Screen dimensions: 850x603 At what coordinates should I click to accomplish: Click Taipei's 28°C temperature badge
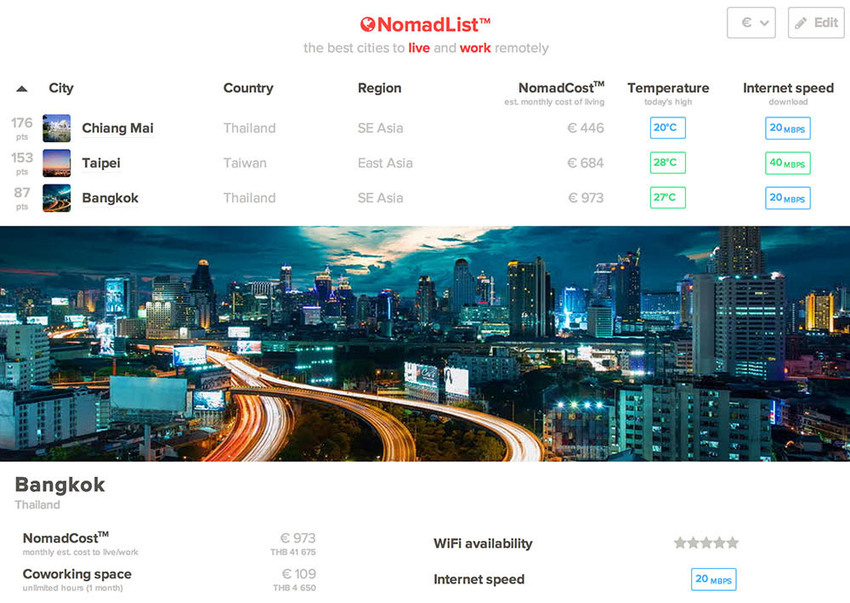[x=667, y=163]
